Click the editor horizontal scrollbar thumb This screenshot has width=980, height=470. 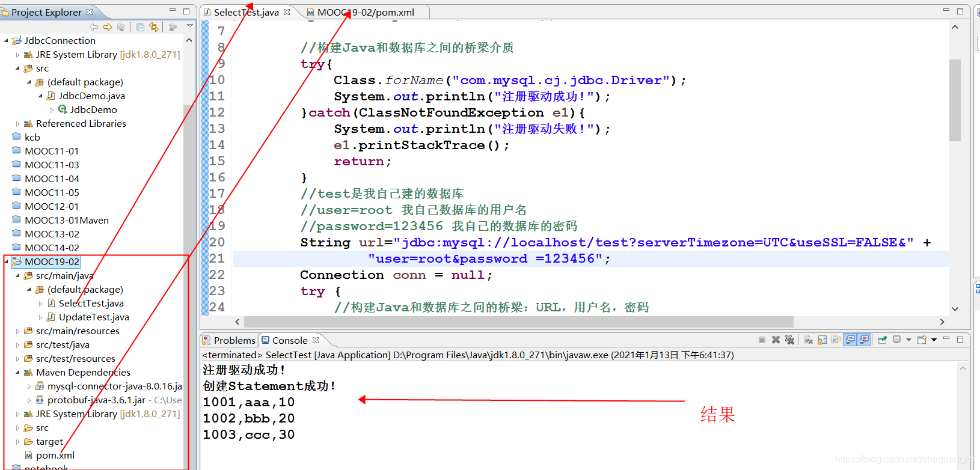pos(520,322)
